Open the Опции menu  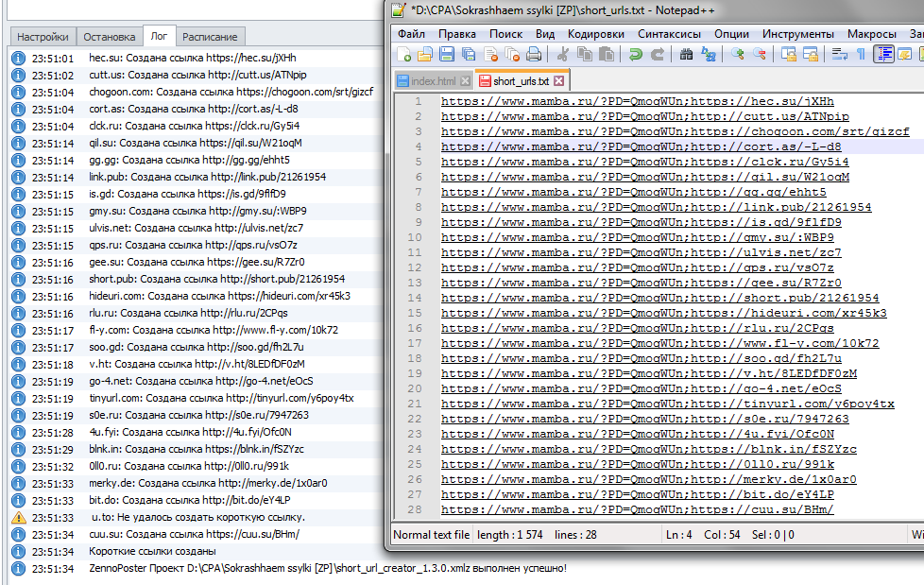[x=731, y=34]
